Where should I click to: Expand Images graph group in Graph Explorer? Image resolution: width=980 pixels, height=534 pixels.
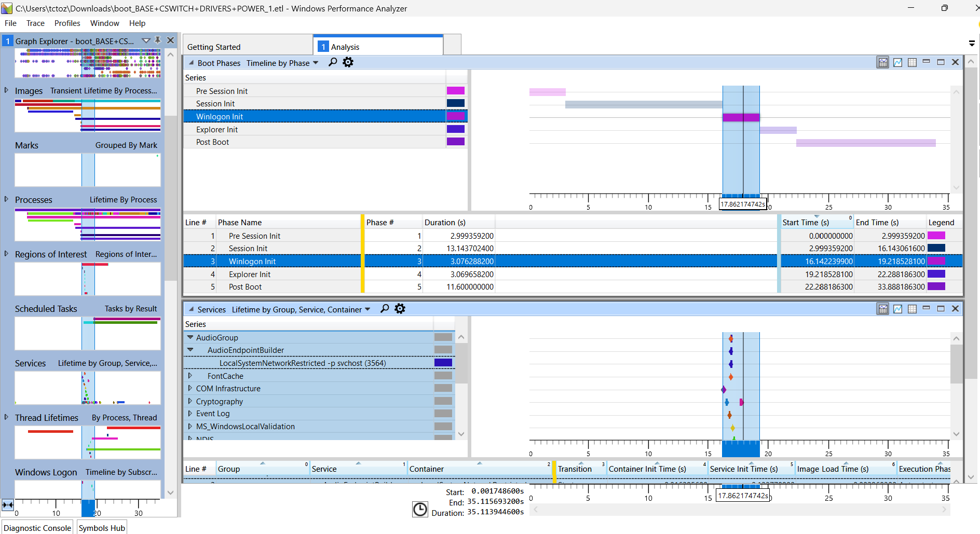pyautogui.click(x=6, y=90)
